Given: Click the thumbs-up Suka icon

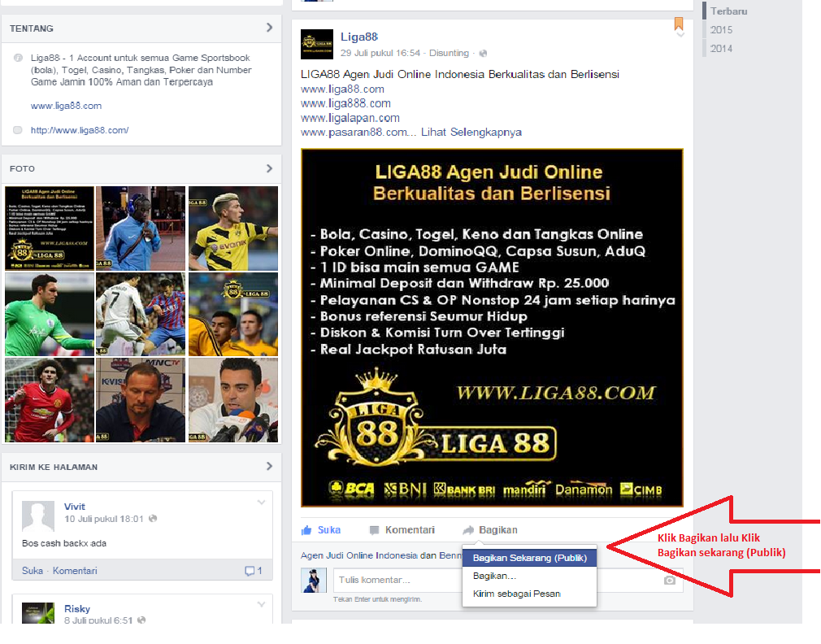Looking at the screenshot, I should pyautogui.click(x=306, y=530).
